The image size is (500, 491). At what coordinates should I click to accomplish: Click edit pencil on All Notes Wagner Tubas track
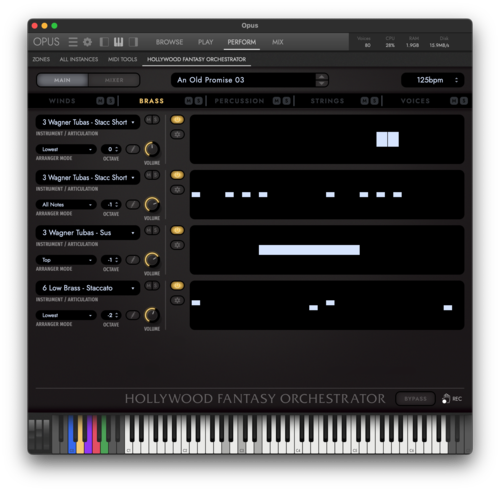133,204
